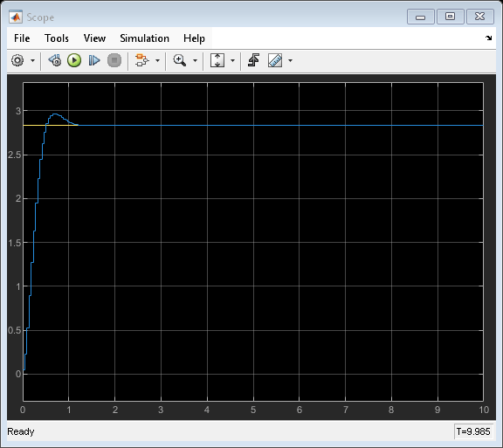Open the Zoom tool dropdown arrow

[x=195, y=60]
